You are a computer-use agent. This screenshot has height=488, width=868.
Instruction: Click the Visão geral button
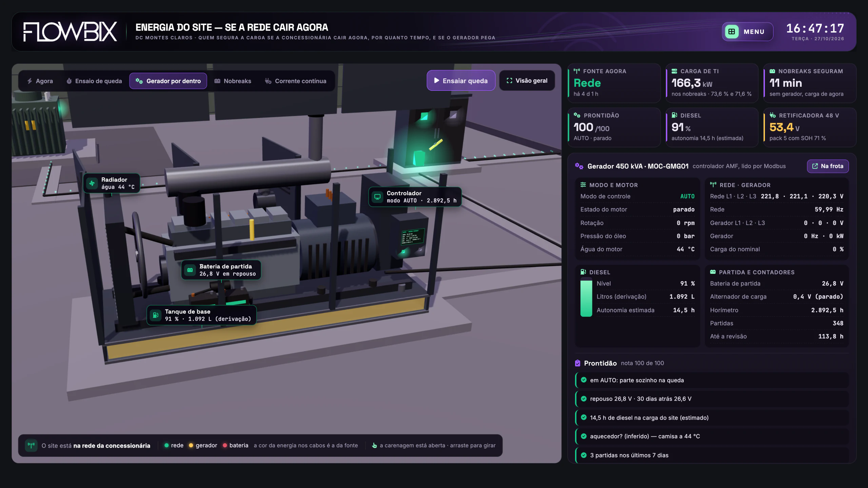click(x=527, y=81)
